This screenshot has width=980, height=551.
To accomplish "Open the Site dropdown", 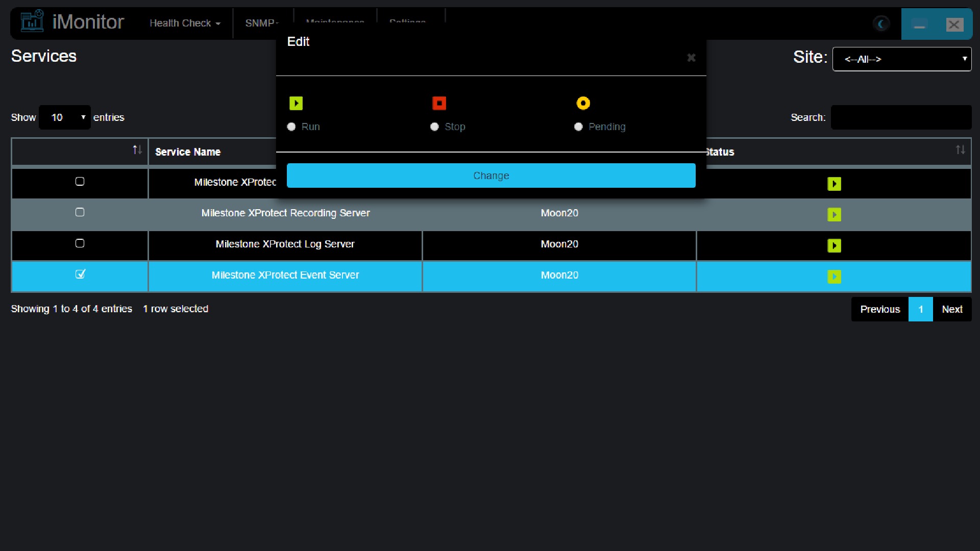I will pos(901,59).
